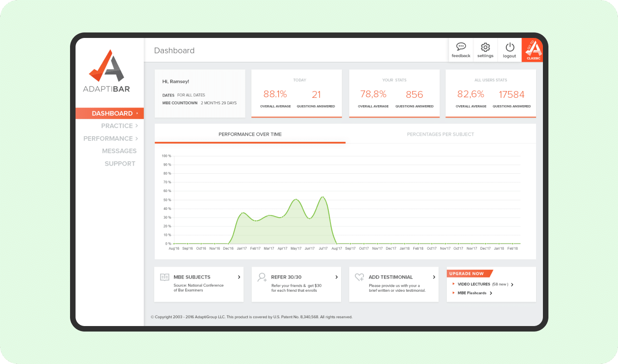Viewport: 618px width, 364px height.
Task: Click the MBE SUBJECTS title
Action: (x=192, y=277)
